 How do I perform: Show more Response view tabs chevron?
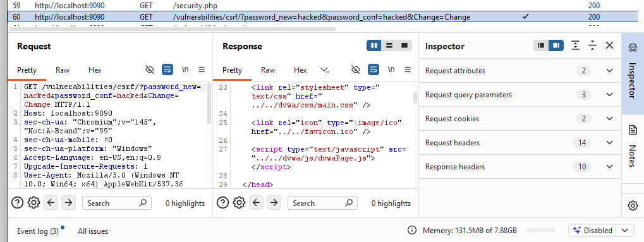324,70
